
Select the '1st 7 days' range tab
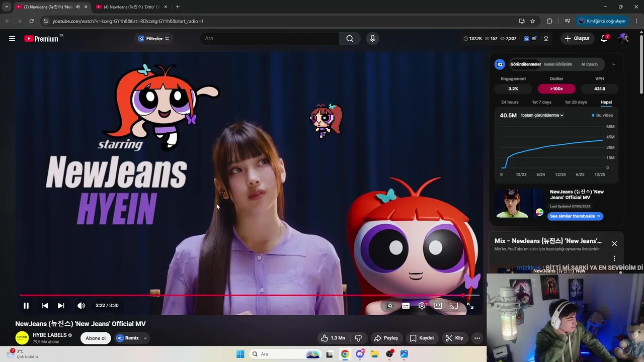click(542, 102)
